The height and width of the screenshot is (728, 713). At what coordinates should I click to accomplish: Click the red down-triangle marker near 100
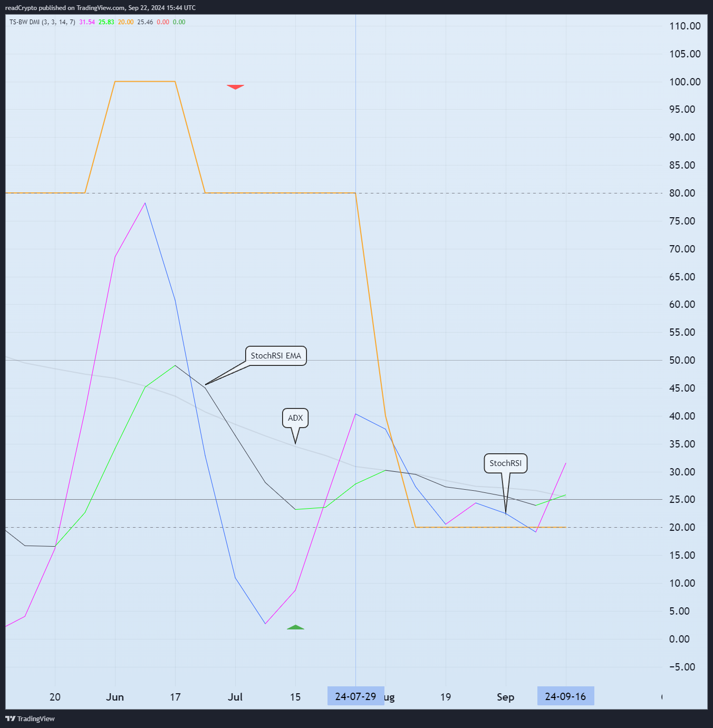pos(235,87)
